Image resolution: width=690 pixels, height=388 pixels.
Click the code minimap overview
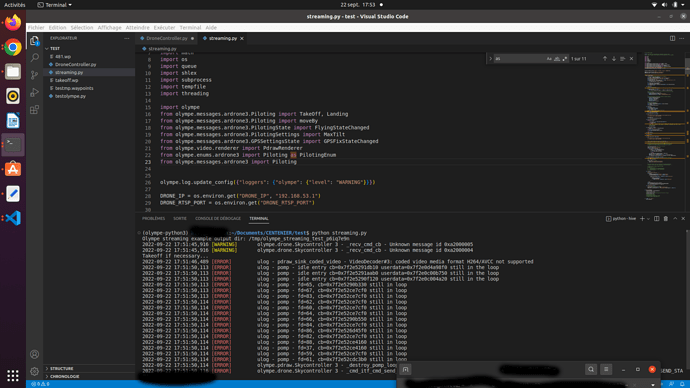(664, 128)
